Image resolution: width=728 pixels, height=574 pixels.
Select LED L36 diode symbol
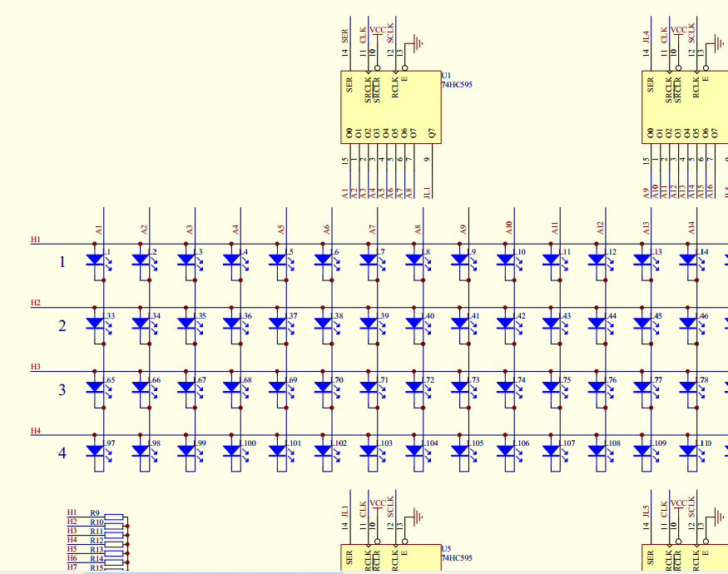(x=232, y=324)
